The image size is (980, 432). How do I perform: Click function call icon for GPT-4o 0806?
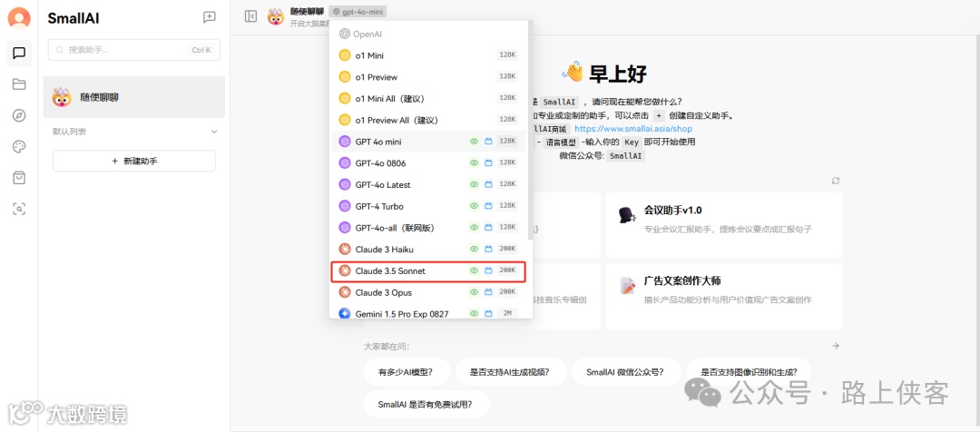tap(489, 162)
